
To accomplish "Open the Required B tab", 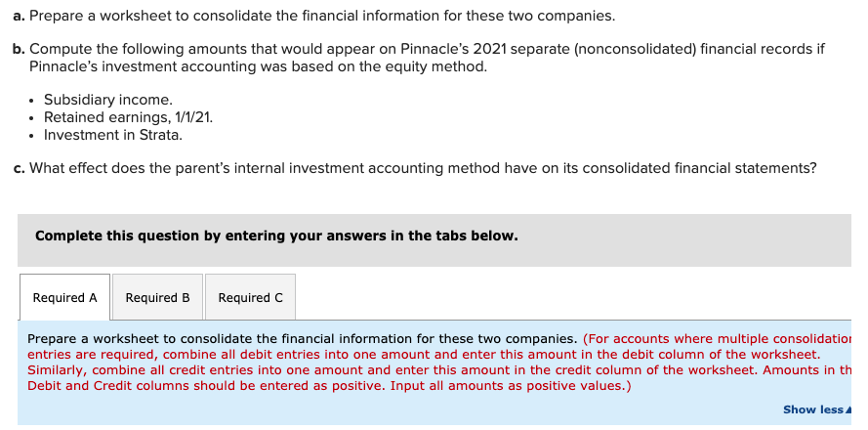I will pyautogui.click(x=158, y=297).
